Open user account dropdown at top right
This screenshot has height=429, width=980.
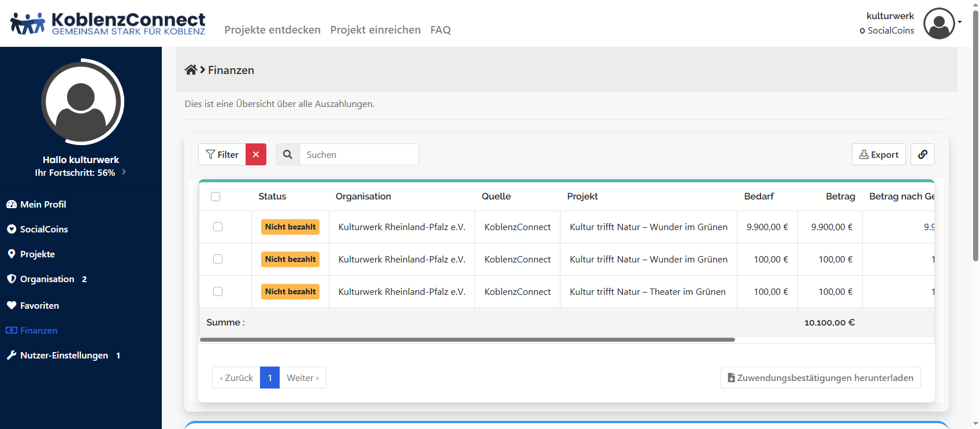coord(942,23)
